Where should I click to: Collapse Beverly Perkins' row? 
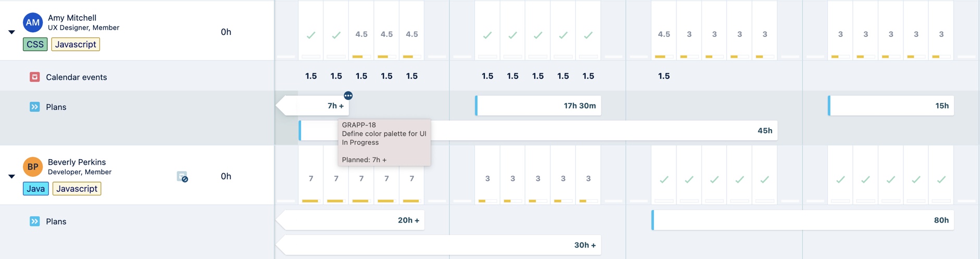(11, 176)
